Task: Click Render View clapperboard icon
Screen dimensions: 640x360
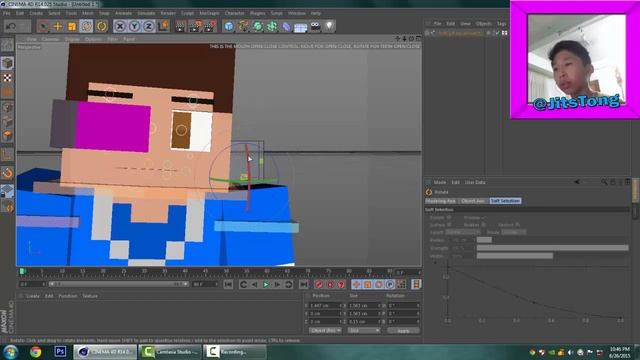Action: pos(180,26)
